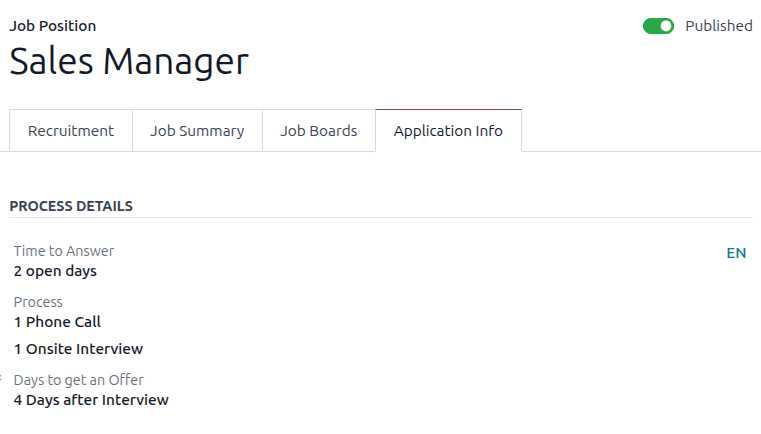This screenshot has width=761, height=434.
Task: Edit the 4 Days after Interview field
Action: (91, 400)
